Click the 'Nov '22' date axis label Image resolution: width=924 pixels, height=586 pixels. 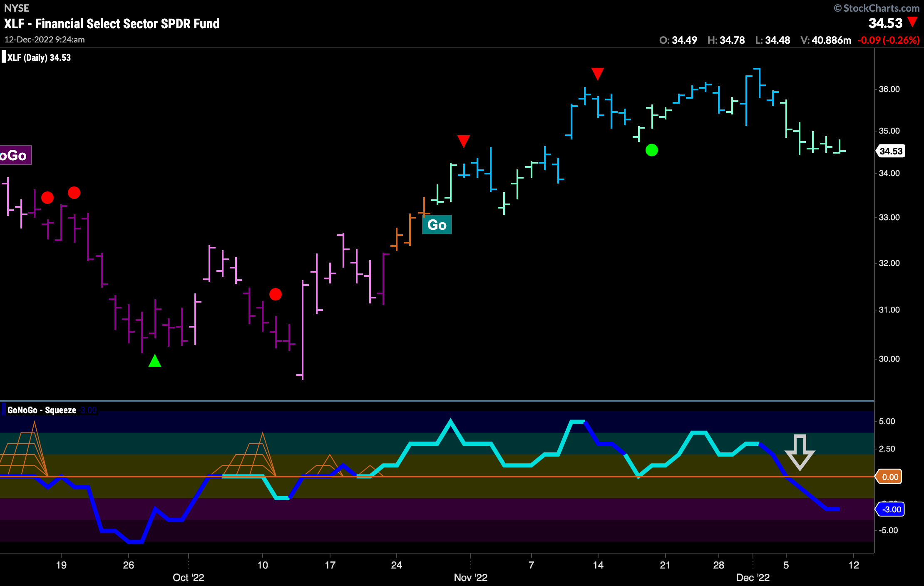pos(471,577)
